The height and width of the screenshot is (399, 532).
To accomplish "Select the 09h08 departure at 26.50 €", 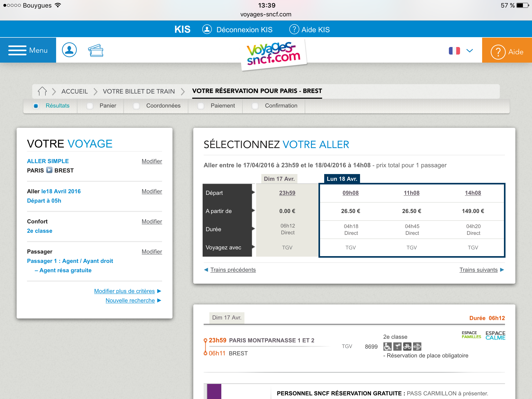I will 350,193.
